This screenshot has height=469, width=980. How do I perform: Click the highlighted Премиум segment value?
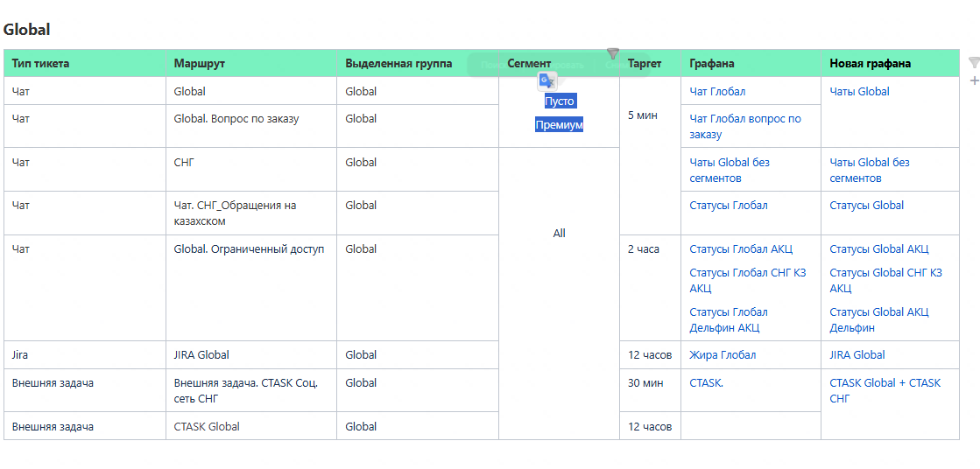(x=560, y=125)
